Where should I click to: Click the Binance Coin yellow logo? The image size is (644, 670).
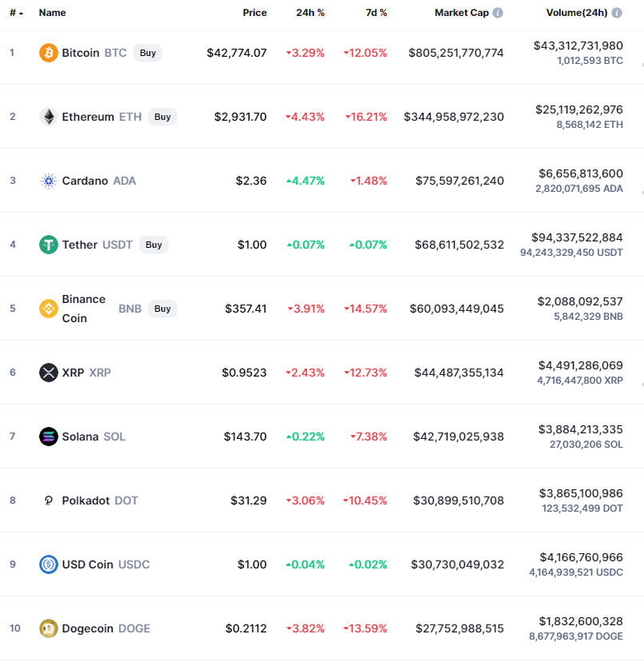coord(49,309)
